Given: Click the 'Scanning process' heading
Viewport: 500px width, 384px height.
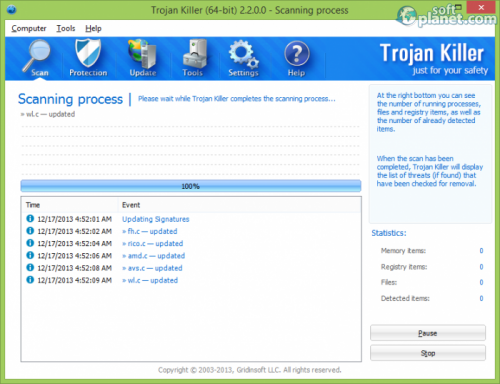Looking at the screenshot, I should [70, 99].
